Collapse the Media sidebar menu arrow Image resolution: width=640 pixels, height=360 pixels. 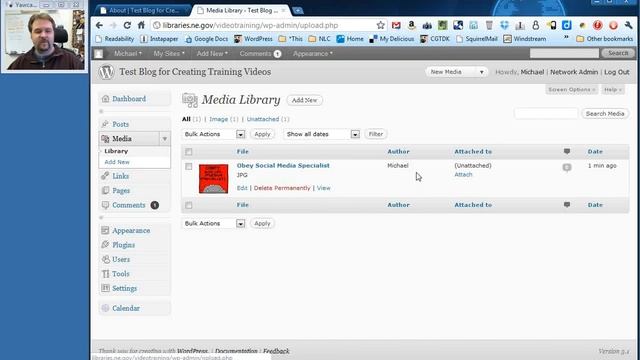click(x=164, y=139)
